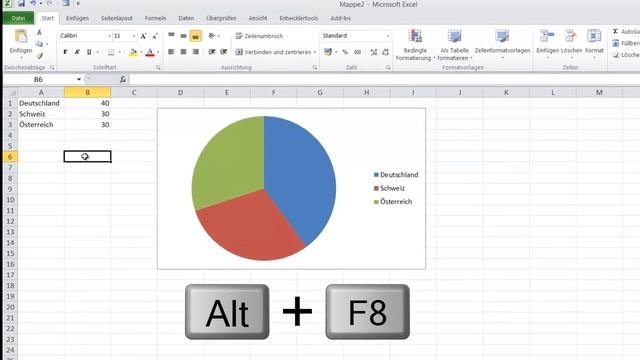Screen dimensions: 640x360
Task: Toggle bottom vertical alignment (highlighted)
Action: coord(196,36)
